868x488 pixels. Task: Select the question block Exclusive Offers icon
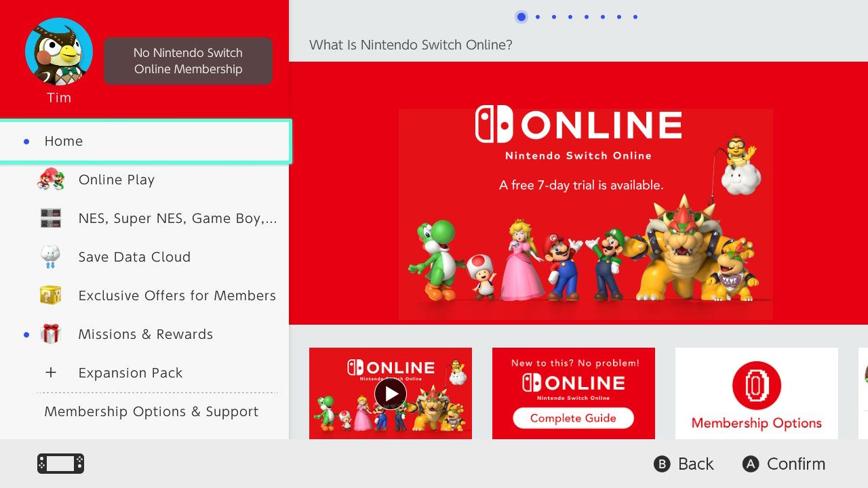(x=51, y=296)
